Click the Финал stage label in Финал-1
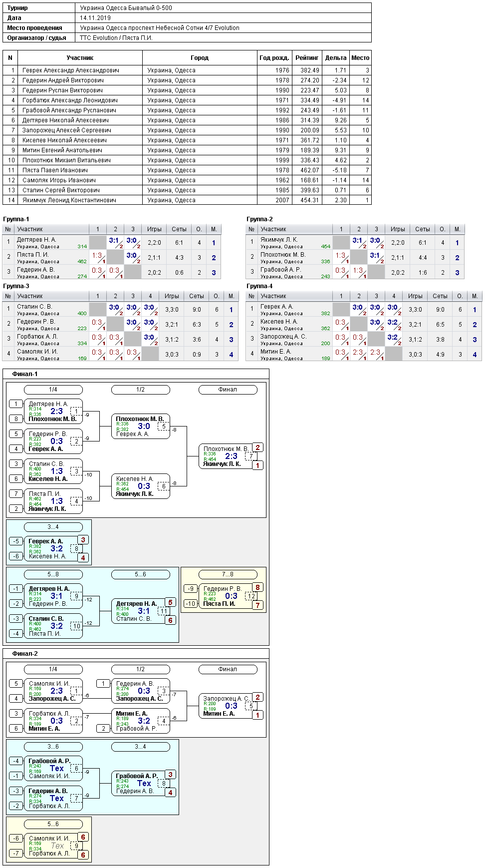The width and height of the screenshot is (487, 868). point(228,390)
